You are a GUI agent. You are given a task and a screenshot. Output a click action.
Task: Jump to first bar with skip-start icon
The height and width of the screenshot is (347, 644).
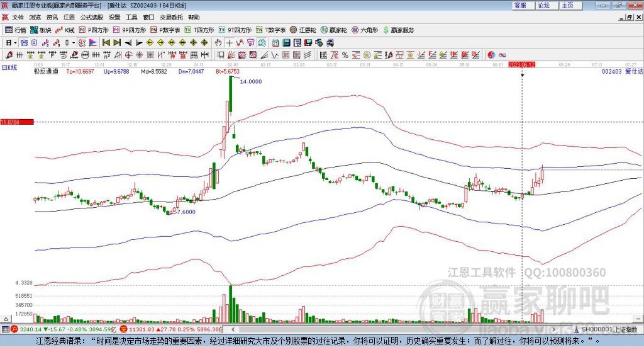pyautogui.click(x=106, y=43)
